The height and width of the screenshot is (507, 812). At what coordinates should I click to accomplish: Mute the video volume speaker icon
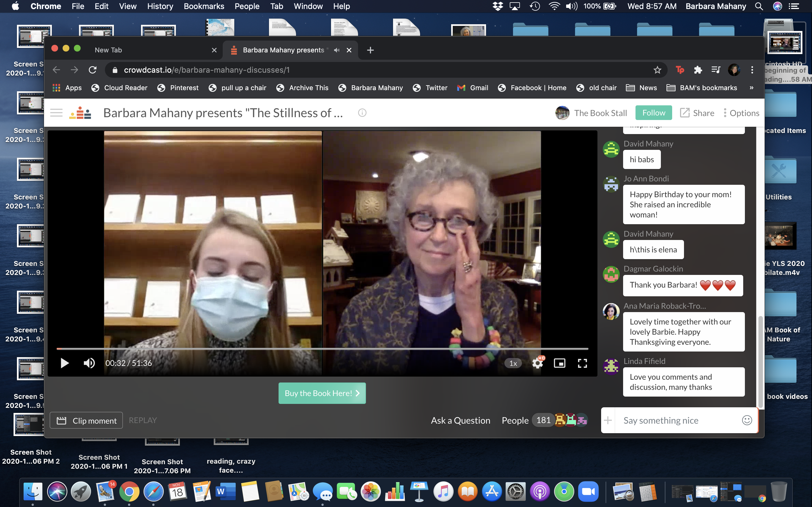pos(89,363)
